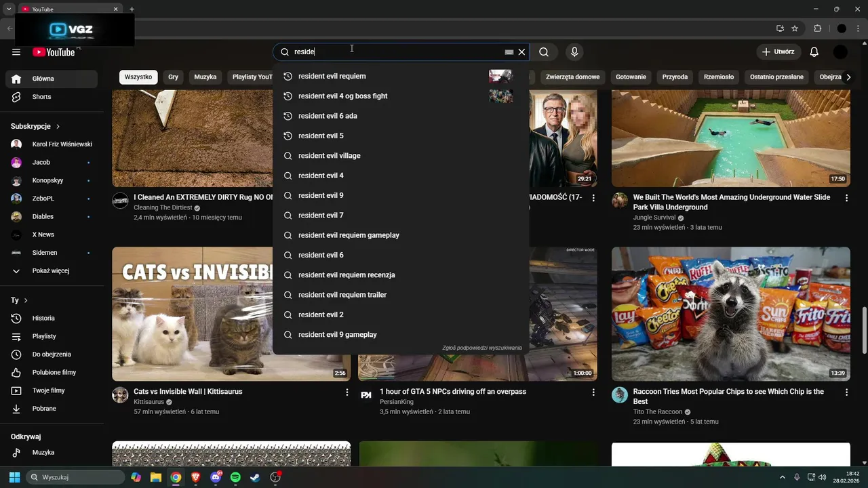
Task: Choose suggestion resident evil requiem trailer
Action: (401, 295)
